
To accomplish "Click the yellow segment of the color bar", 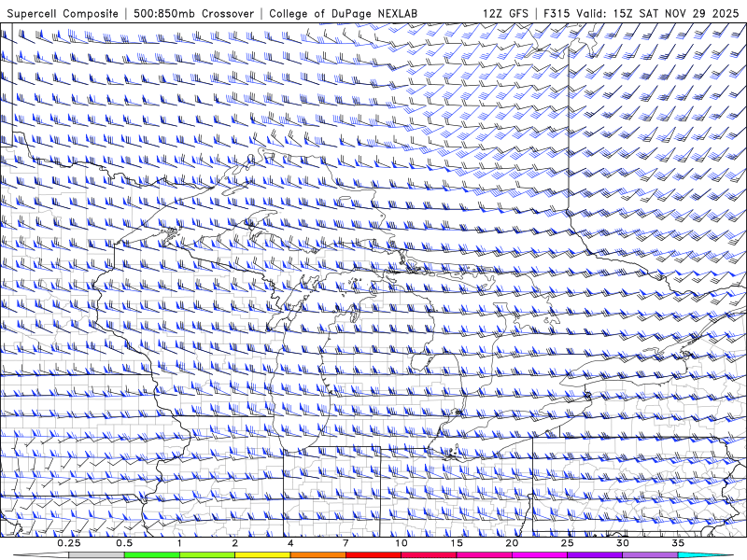I will (x=262, y=555).
